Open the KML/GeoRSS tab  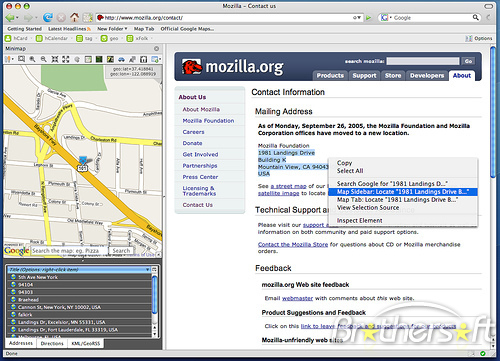(86, 343)
